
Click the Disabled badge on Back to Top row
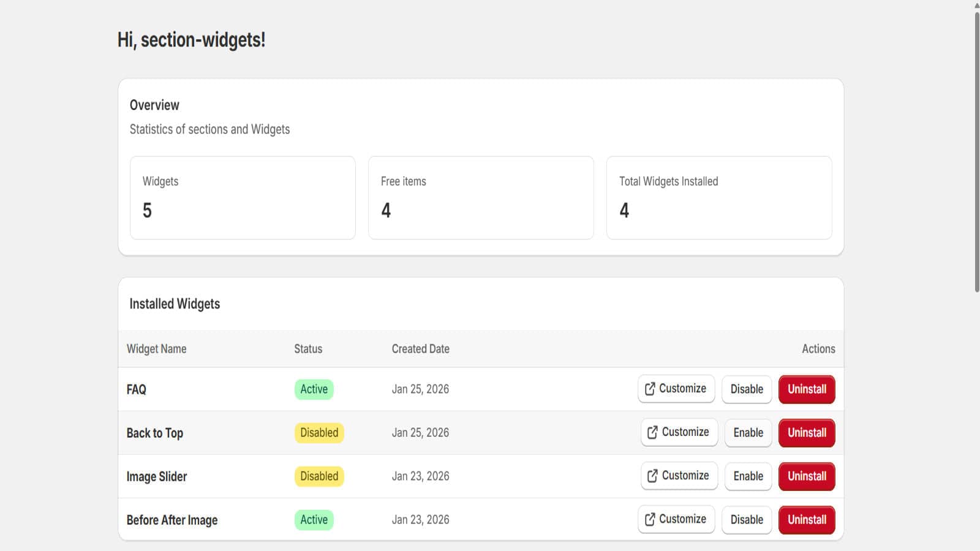pyautogui.click(x=318, y=432)
